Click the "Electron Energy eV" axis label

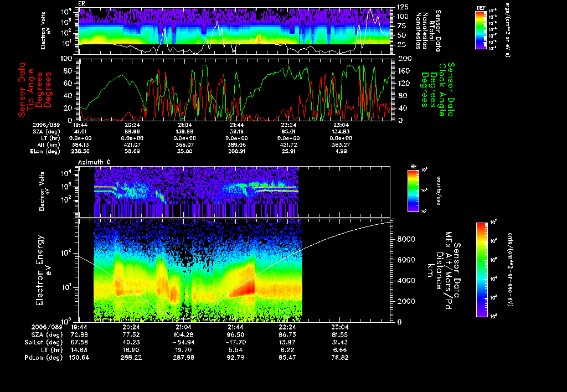43,271
